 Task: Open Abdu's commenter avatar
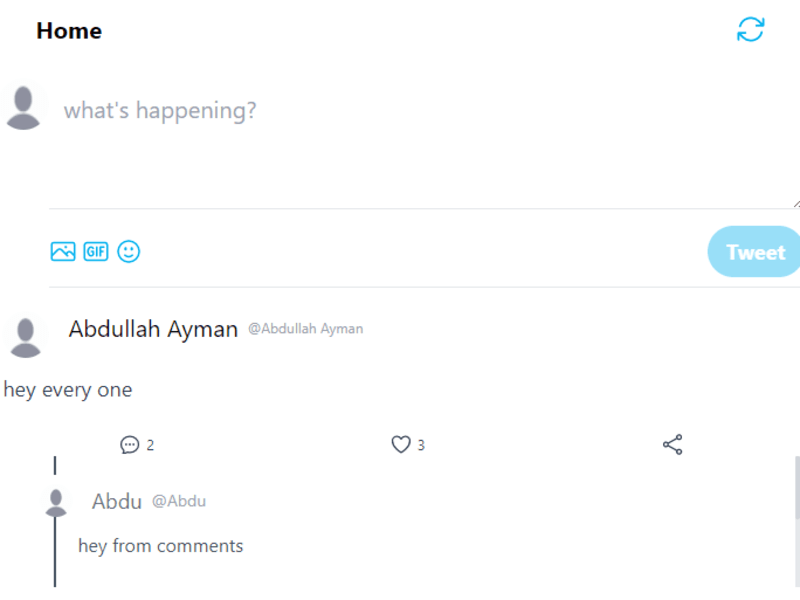pos(56,503)
